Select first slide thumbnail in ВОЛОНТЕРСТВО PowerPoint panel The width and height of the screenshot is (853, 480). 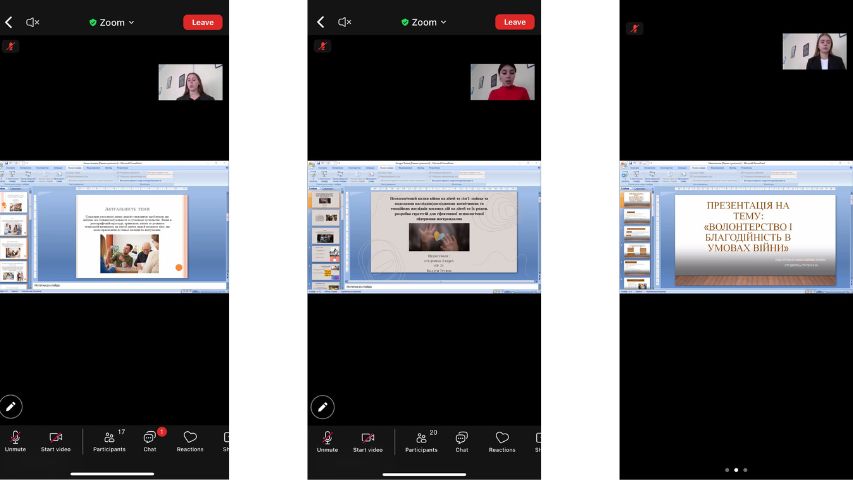[636, 199]
